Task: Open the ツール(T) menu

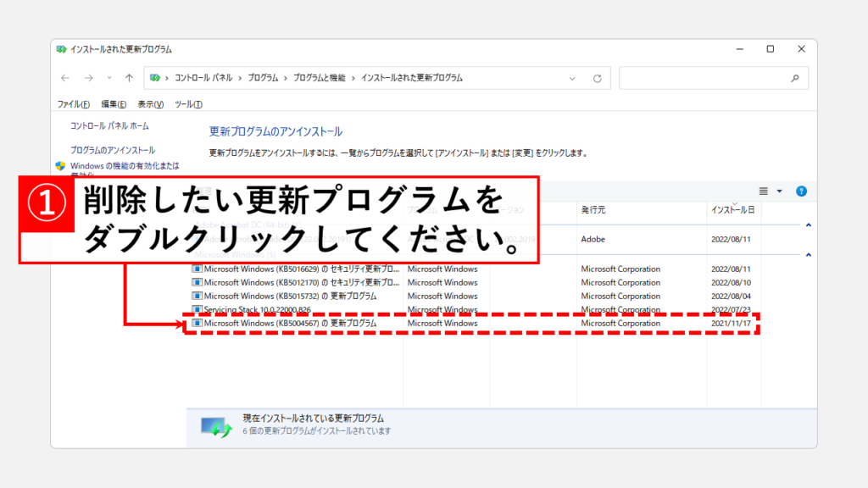Action: [188, 104]
